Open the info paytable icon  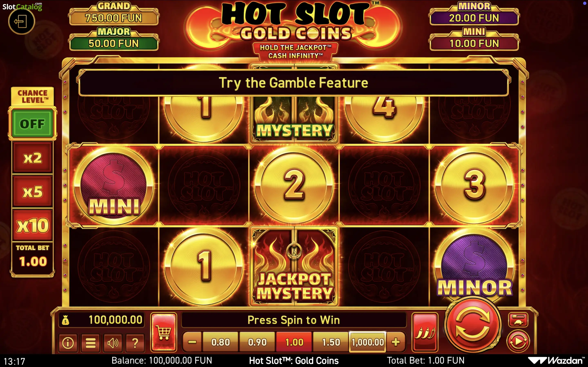click(68, 343)
